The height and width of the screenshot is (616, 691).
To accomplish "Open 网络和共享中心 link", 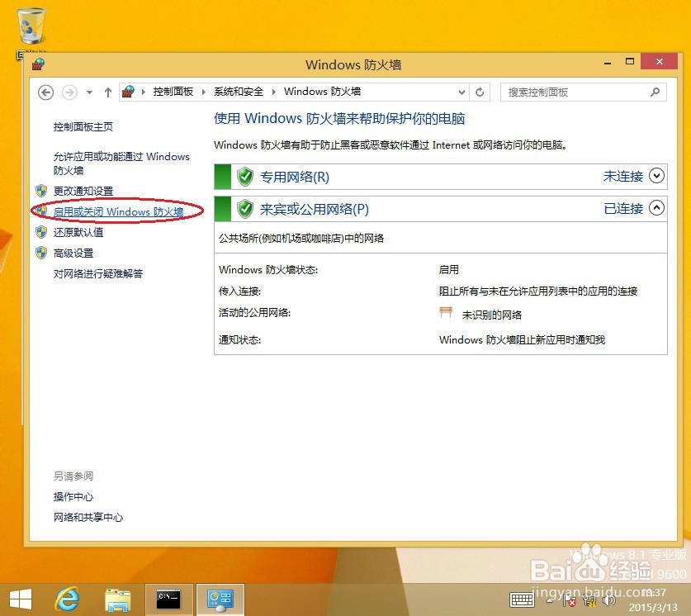I will click(x=88, y=517).
